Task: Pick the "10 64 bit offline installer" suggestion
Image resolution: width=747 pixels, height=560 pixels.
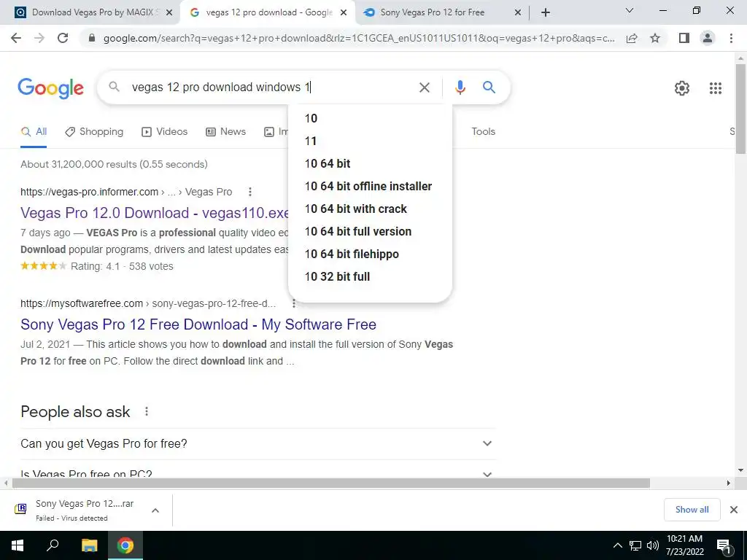Action: tap(370, 186)
